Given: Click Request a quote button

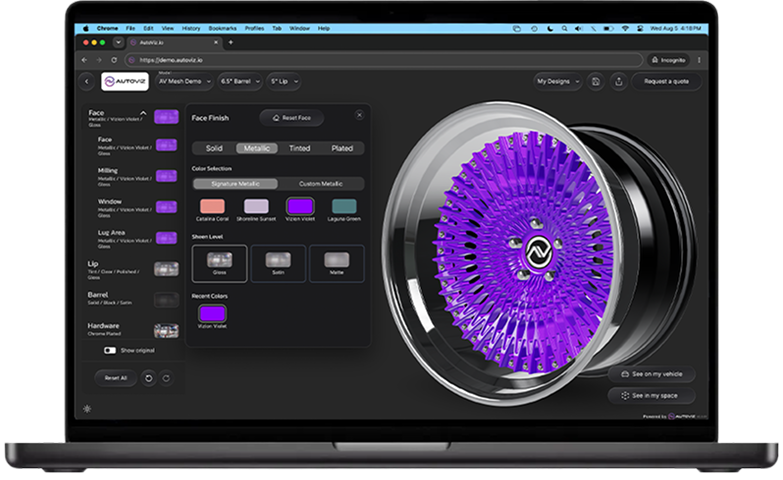Looking at the screenshot, I should coord(666,81).
